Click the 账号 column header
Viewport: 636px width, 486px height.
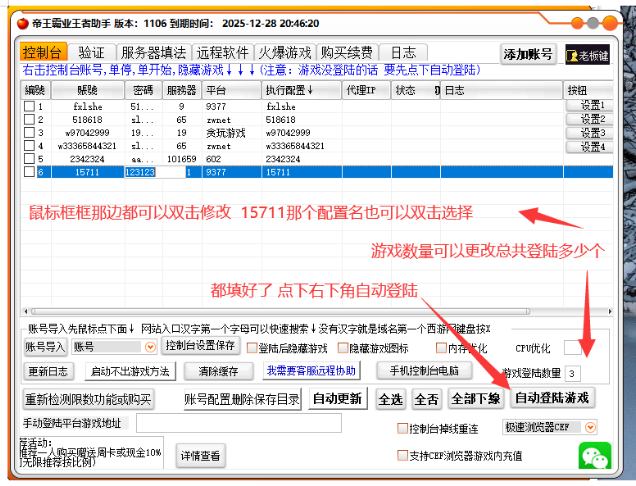click(x=88, y=90)
